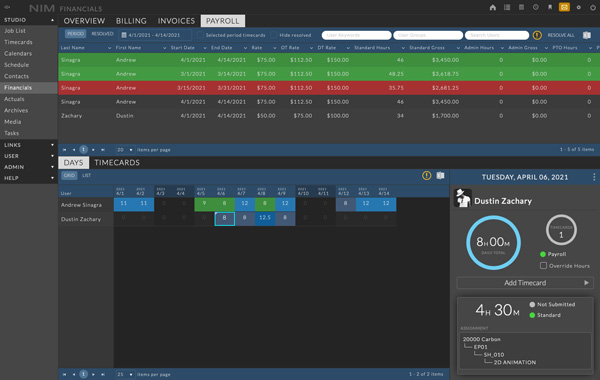Viewport: 600px width, 380px height.
Task: Open Timecards in the sidebar
Action: (x=18, y=42)
